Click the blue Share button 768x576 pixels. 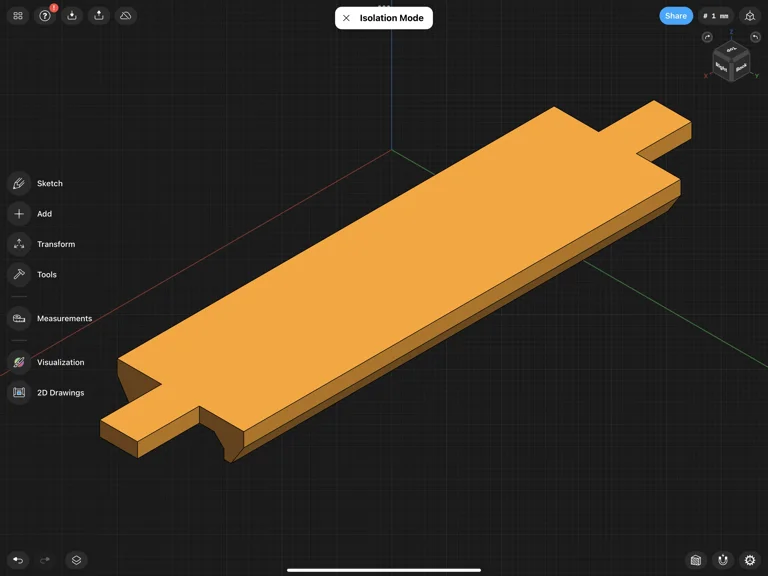676,16
